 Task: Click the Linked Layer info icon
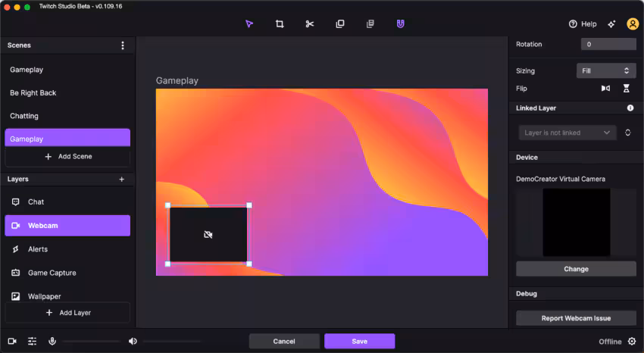pos(630,108)
